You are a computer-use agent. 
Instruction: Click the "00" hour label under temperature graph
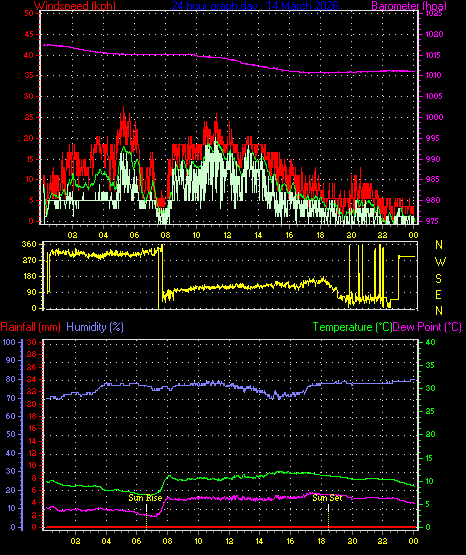point(413,541)
